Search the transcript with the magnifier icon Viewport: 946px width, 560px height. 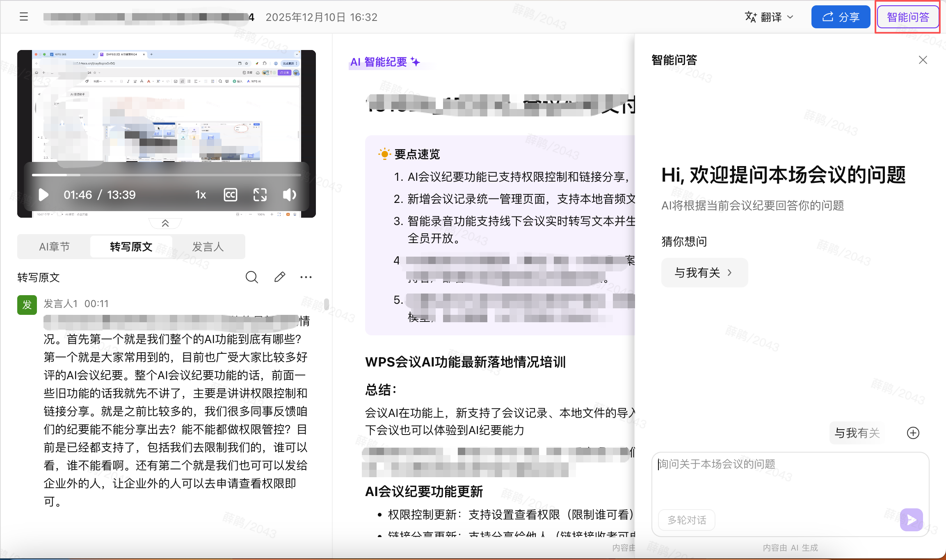252,278
